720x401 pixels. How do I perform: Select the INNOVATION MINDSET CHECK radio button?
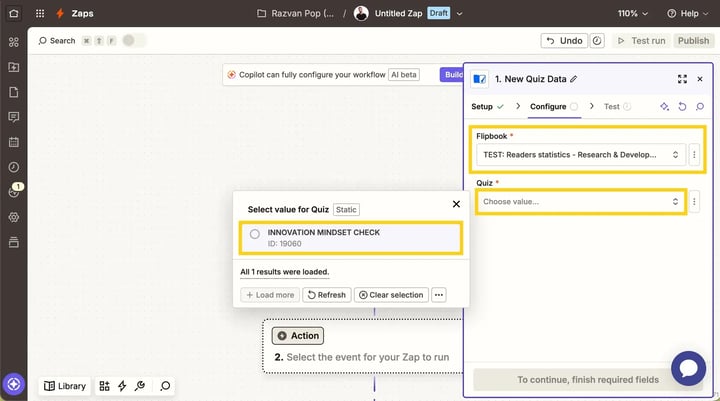click(255, 234)
